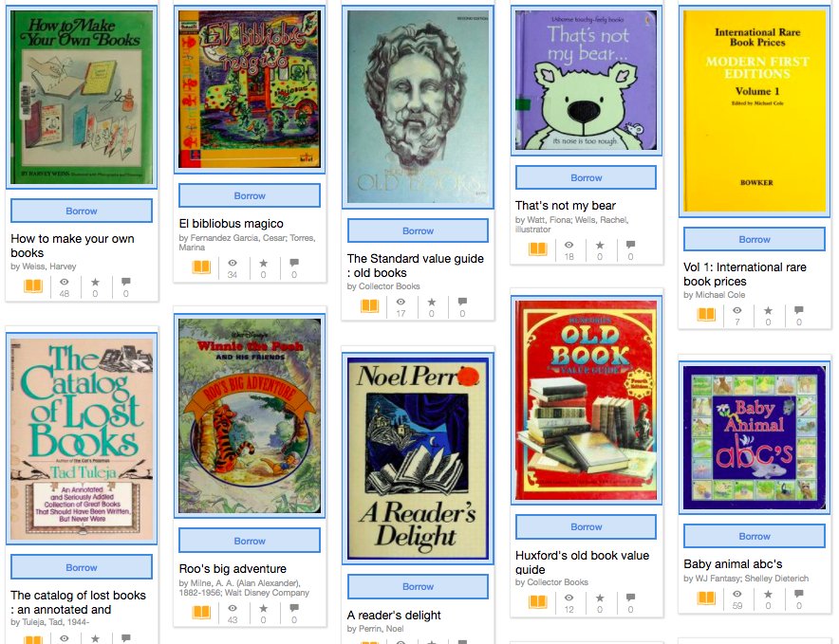Viewport: 839px width, 644px height.
Task: Borrow The catalog of lost books
Action: click(82, 567)
